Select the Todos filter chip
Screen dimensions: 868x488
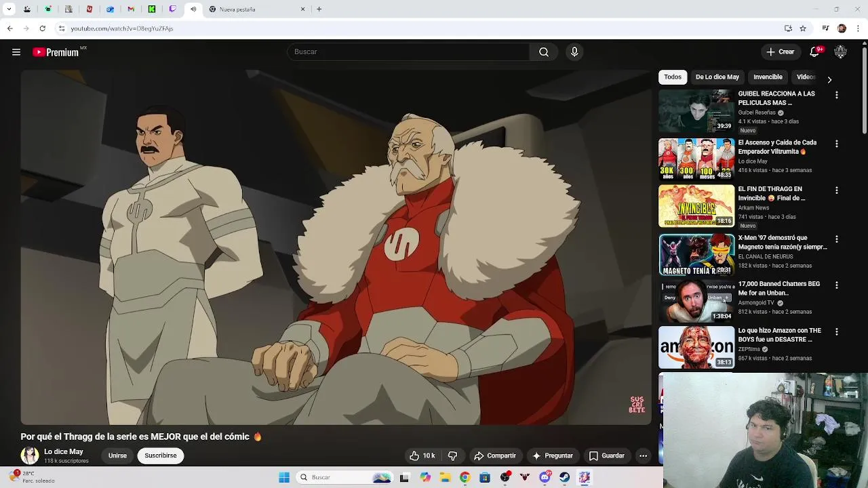click(673, 77)
